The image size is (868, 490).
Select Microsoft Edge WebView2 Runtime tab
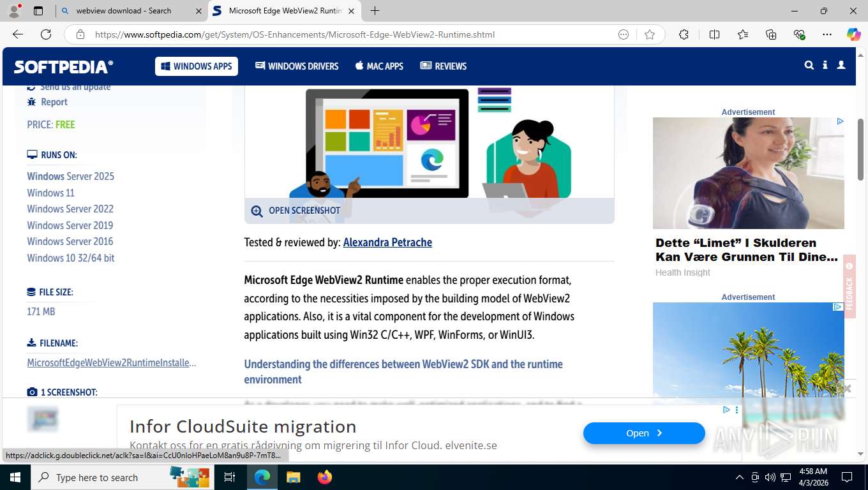285,11
